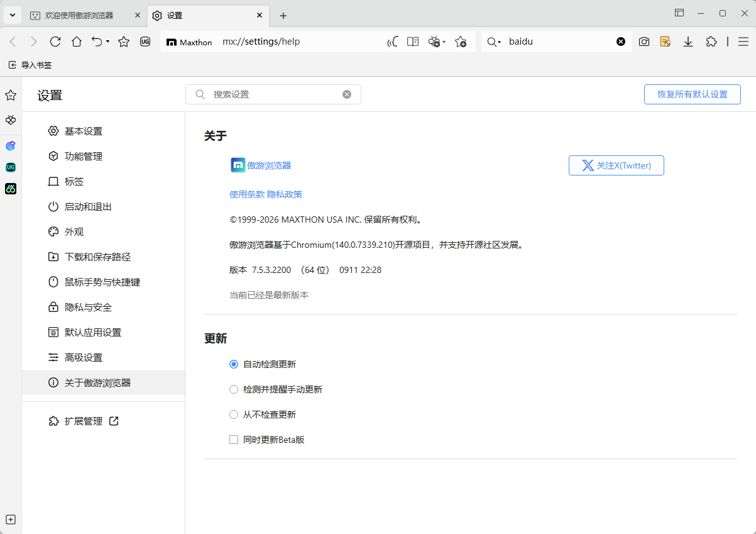The image size is (756, 534).
Task: Add a new sidebar item plus icon
Action: (x=11, y=520)
